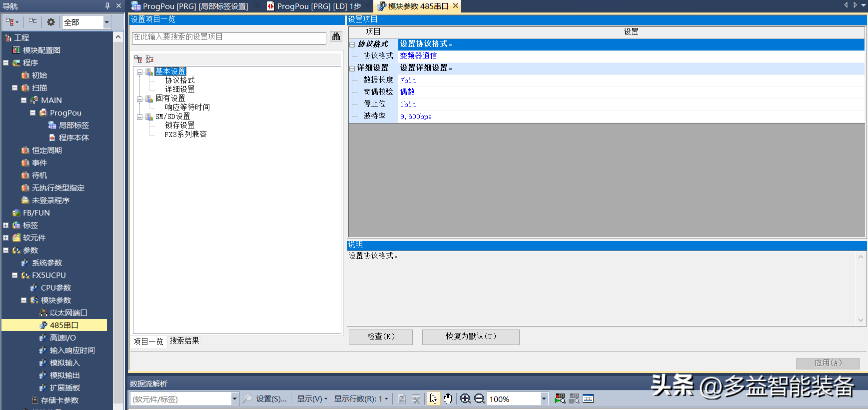Open the 显示(V) menu in data flow toolbar
868x410 pixels.
pos(312,398)
